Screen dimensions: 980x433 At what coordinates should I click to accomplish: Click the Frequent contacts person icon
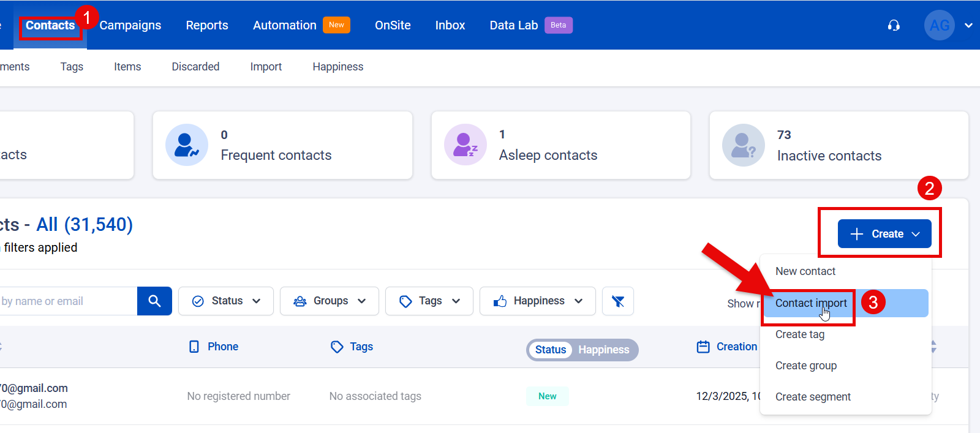(x=187, y=145)
